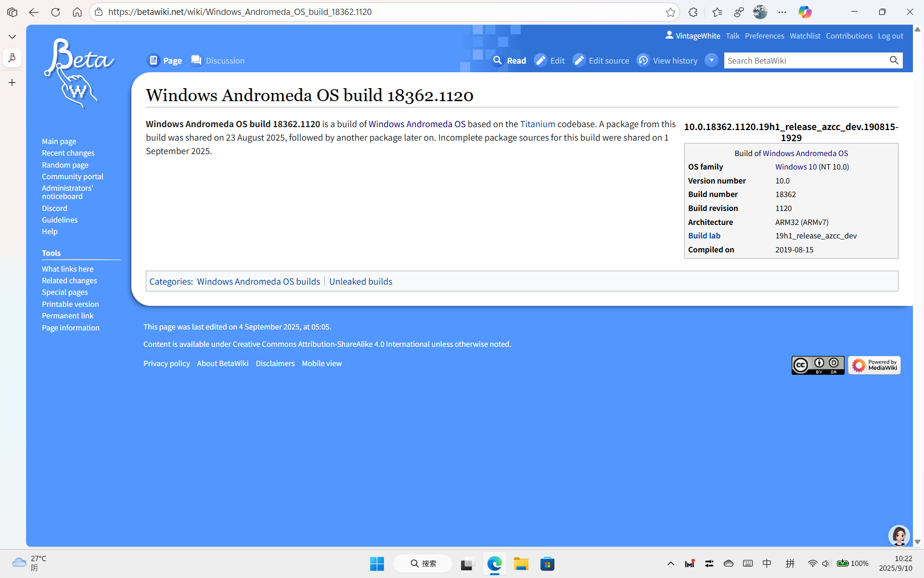This screenshot has width=924, height=578.
Task: Bookmark page with the star icon
Action: coord(670,12)
